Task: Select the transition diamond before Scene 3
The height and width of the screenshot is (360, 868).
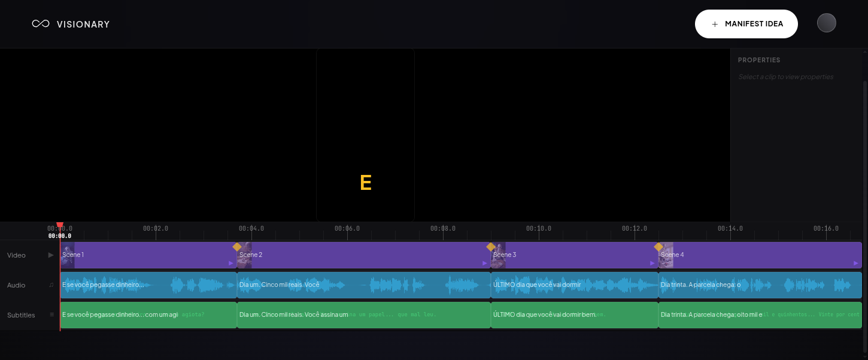Action: (491, 247)
